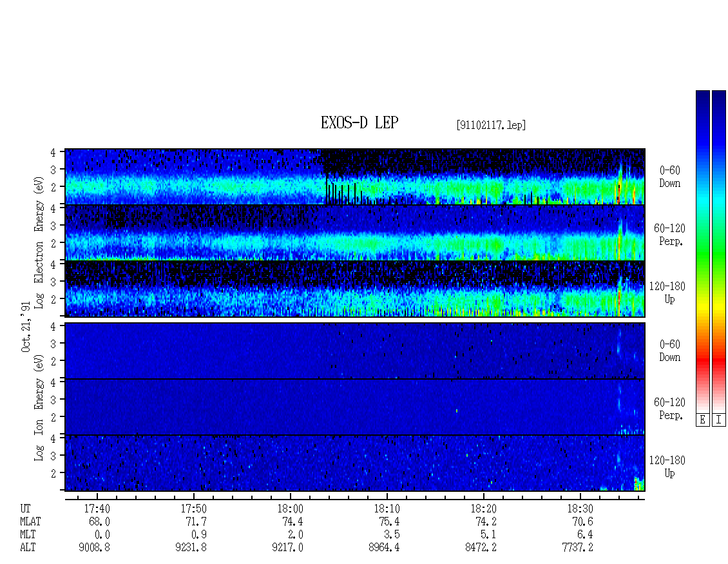The image size is (728, 564).
Task: Click the ion 120-180 Up label
Action: click(667, 467)
